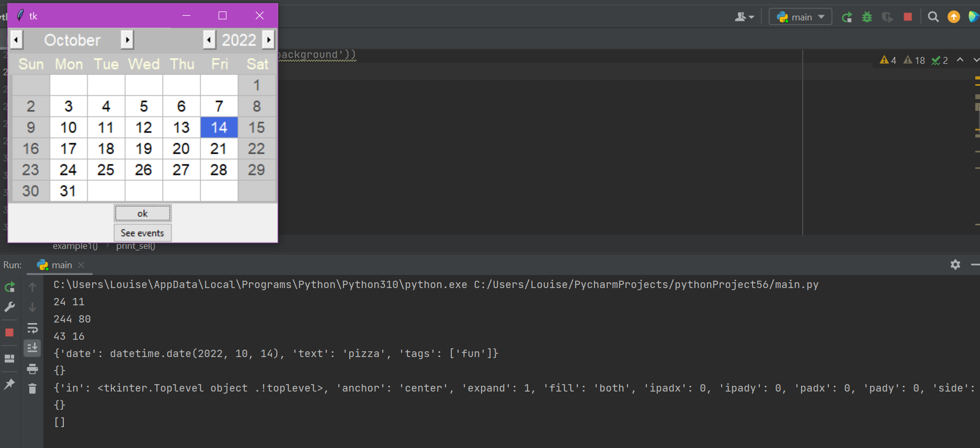Print console output with printer icon
This screenshot has height=448, width=980.
pyautogui.click(x=32, y=369)
